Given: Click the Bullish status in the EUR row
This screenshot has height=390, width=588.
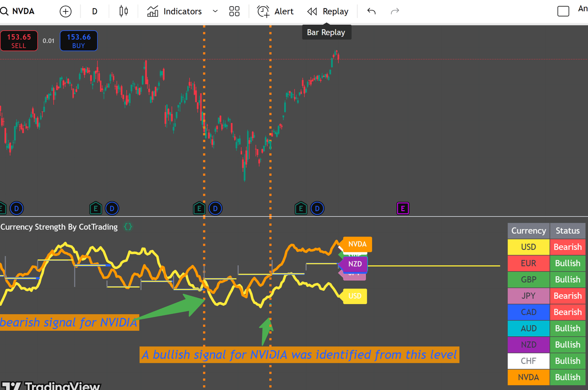Looking at the screenshot, I should click(568, 263).
